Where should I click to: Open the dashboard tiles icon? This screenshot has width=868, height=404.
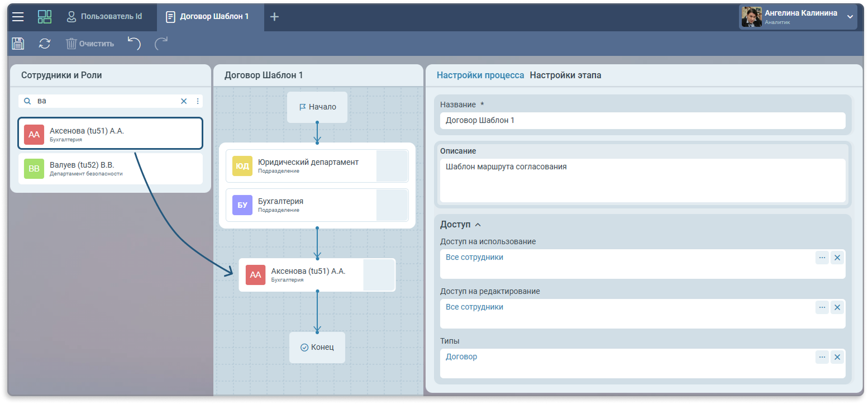[45, 17]
